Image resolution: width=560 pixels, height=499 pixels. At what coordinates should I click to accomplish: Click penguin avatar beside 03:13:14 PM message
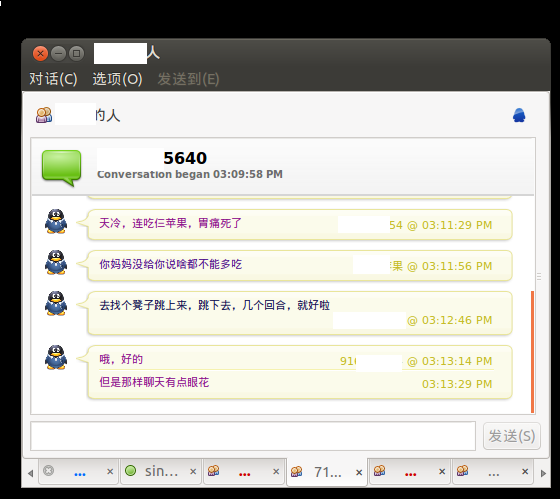coord(56,357)
